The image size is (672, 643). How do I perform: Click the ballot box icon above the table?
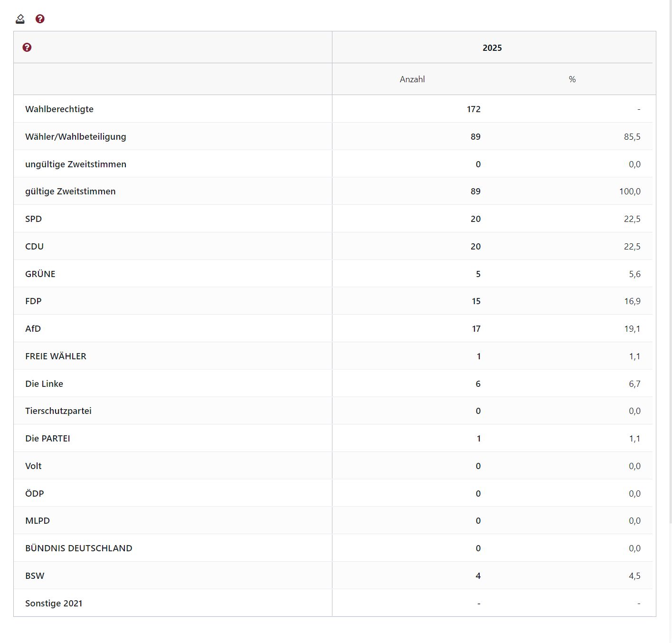click(x=19, y=19)
